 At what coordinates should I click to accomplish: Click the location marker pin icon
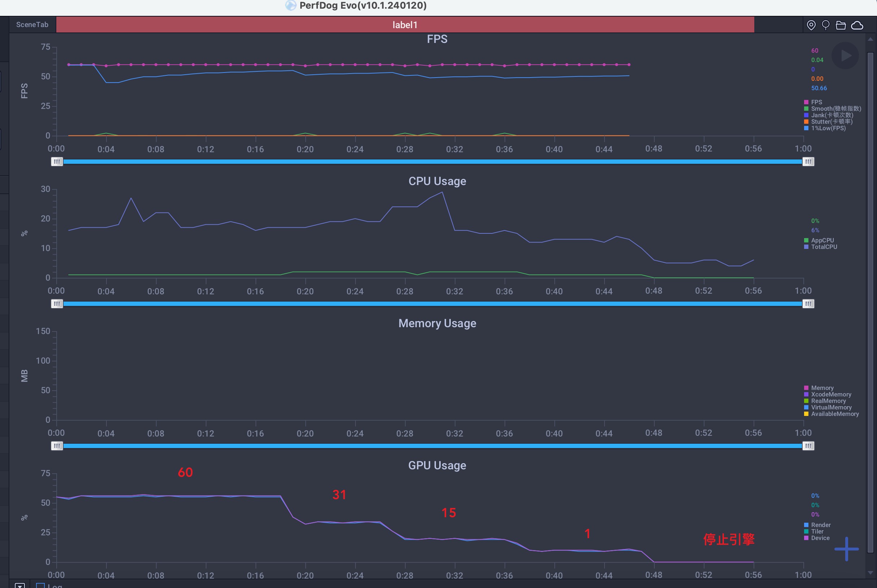[811, 25]
